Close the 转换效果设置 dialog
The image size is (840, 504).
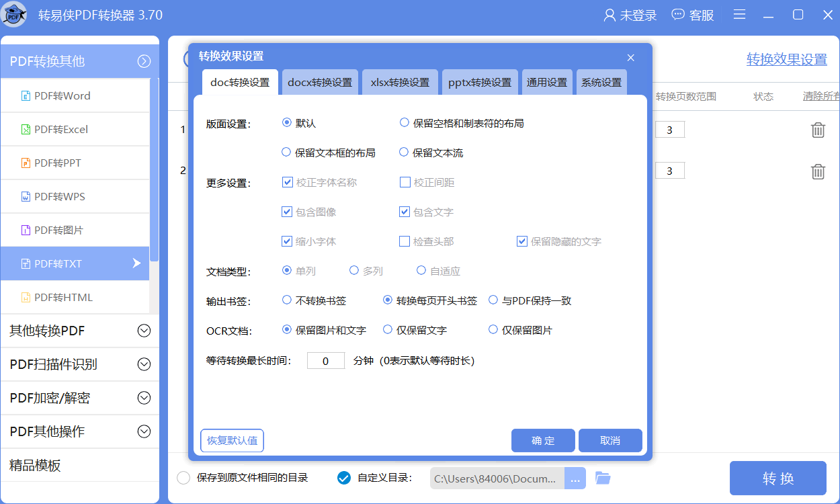[x=630, y=58]
